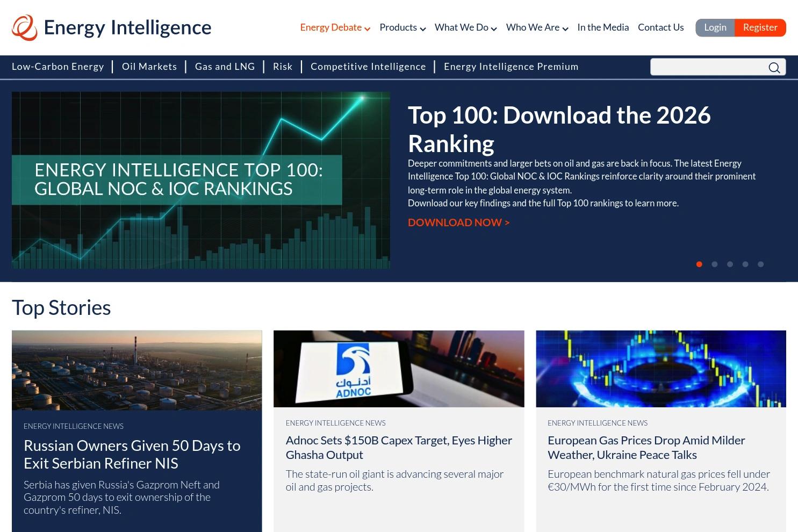This screenshot has height=532, width=798.
Task: Open the In the Media page
Action: (x=603, y=27)
